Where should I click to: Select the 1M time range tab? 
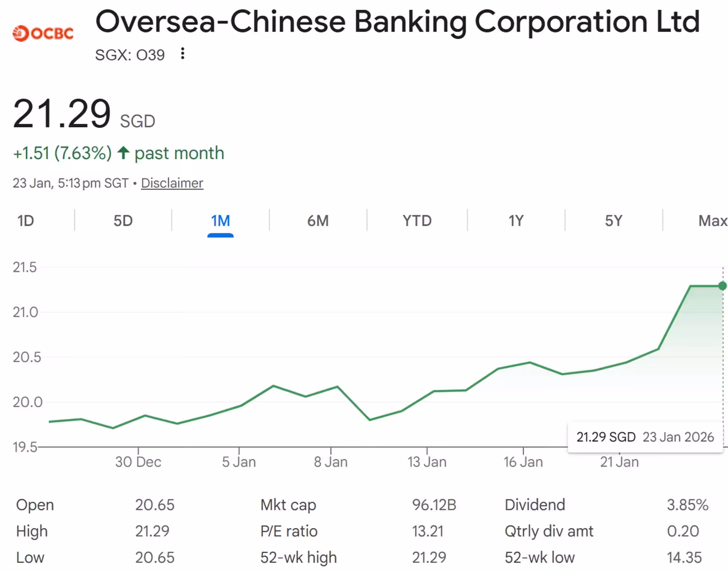220,221
